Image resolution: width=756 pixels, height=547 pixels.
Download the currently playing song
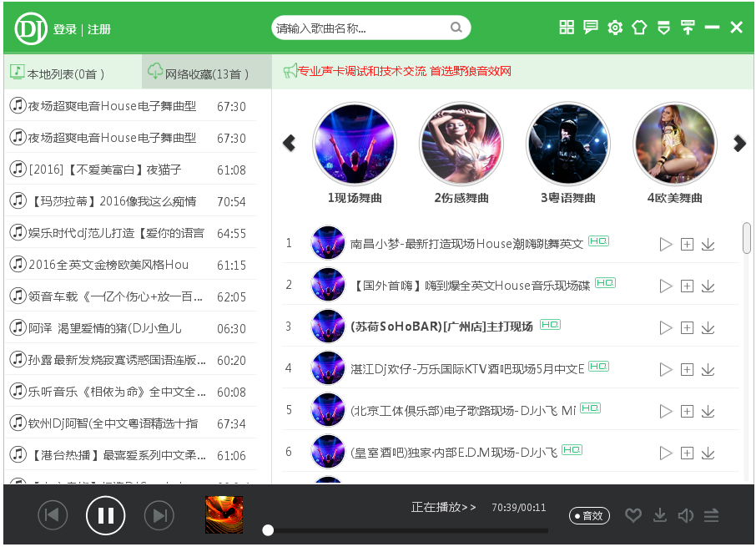(x=659, y=515)
